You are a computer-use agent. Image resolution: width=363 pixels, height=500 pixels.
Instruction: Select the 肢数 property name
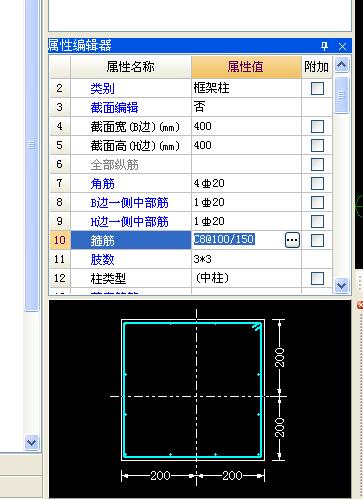[102, 259]
